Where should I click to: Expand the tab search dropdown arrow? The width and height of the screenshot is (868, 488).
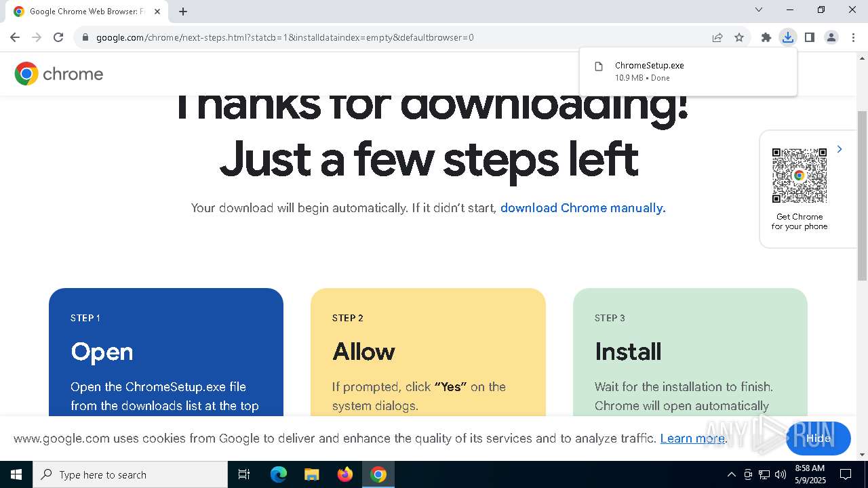(759, 9)
